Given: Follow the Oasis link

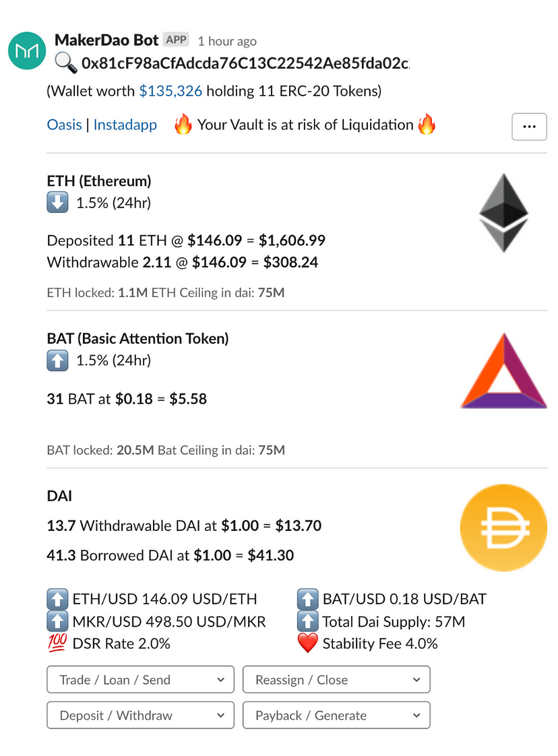Looking at the screenshot, I should [64, 125].
